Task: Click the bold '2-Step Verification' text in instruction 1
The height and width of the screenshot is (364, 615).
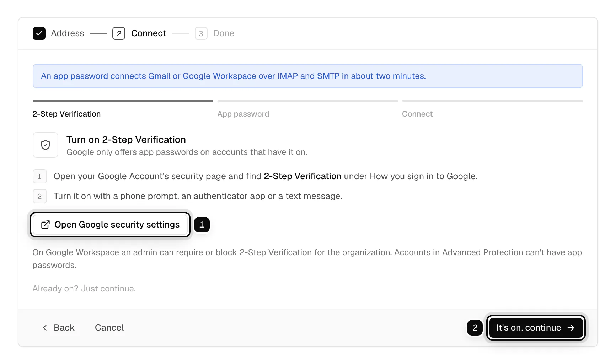Action: pos(303,176)
